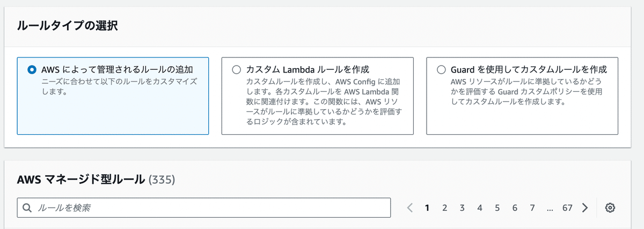The height and width of the screenshot is (229, 644).
Task: Go to next page with right chevron
Action: [x=585, y=208]
